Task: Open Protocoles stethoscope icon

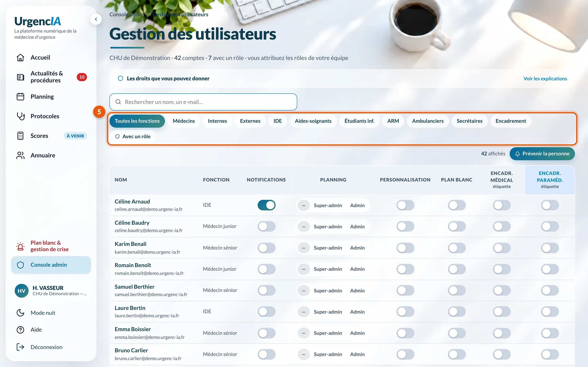Action: pyautogui.click(x=20, y=116)
